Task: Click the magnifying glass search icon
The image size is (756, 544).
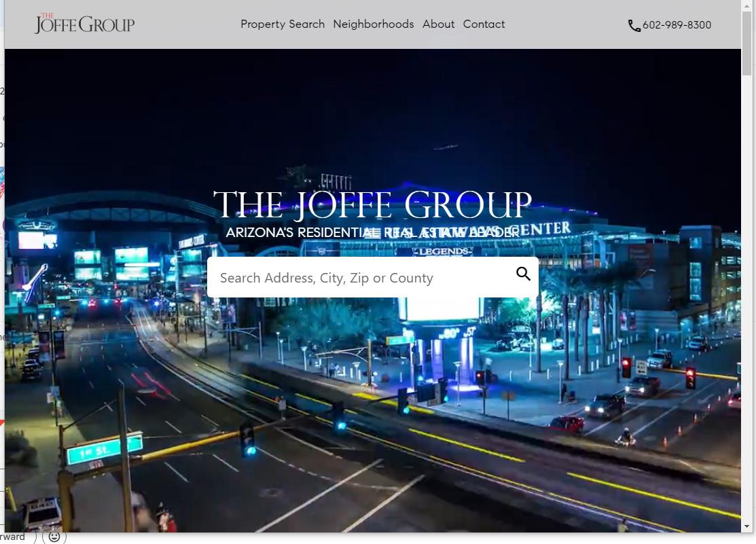Action: (523, 274)
